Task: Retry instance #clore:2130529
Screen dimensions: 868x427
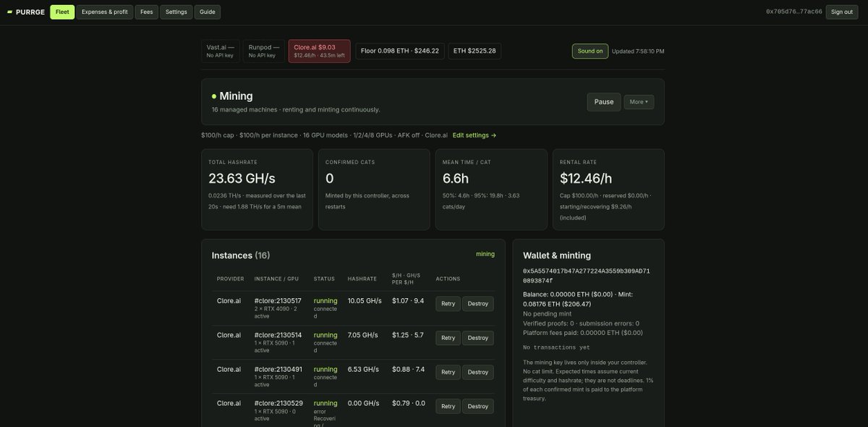Action: [448, 406]
